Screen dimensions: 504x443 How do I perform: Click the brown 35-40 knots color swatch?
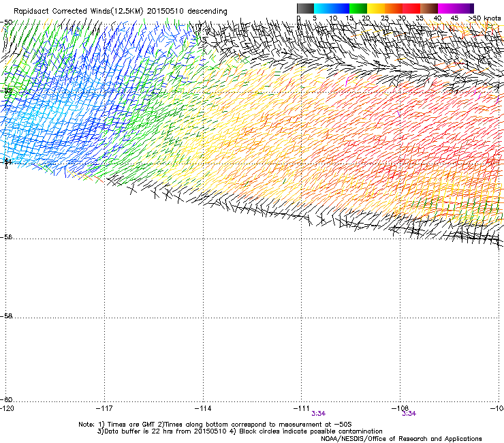429,8
